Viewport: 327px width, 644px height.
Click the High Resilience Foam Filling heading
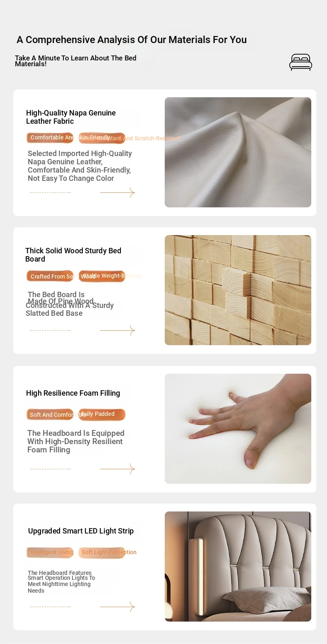coord(73,393)
